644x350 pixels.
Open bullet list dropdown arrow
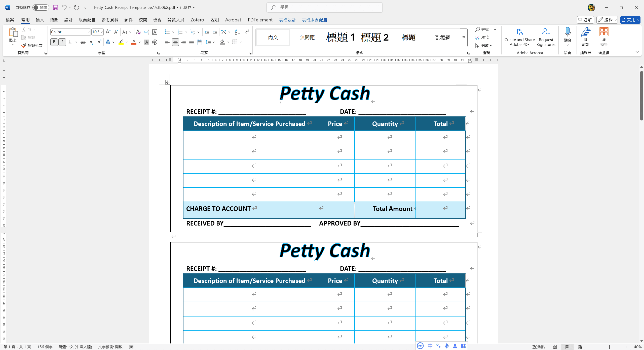[x=173, y=32]
